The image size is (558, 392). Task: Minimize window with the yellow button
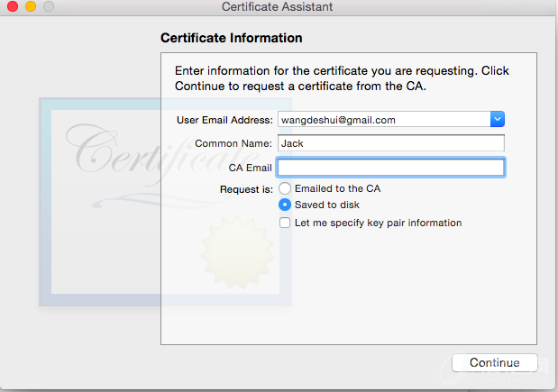point(30,7)
